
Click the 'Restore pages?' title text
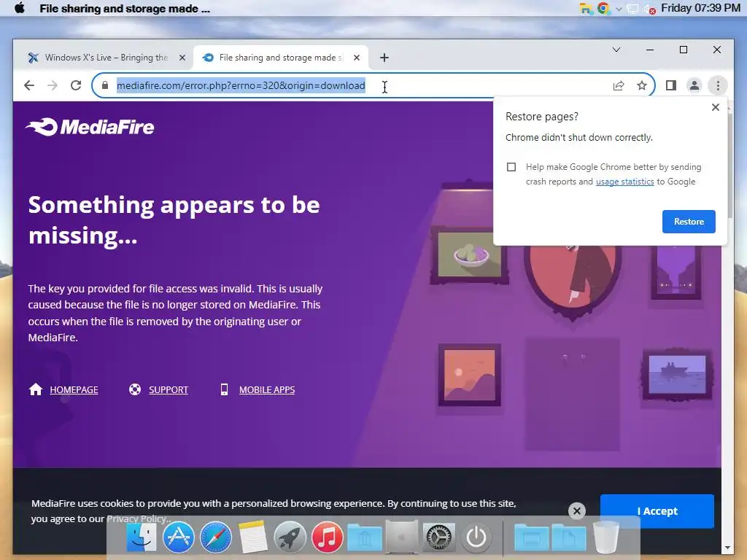tap(542, 117)
